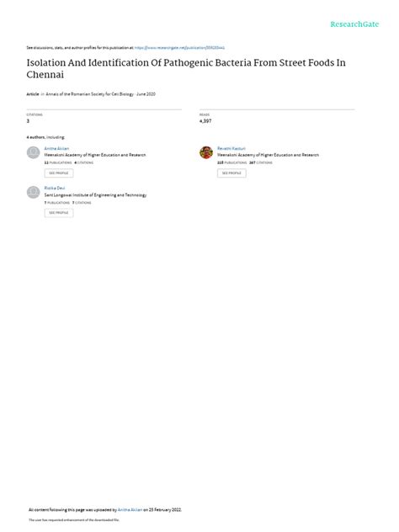Click the Annals of Romanian Society journal name
399x532 pixels.
(x=90, y=94)
